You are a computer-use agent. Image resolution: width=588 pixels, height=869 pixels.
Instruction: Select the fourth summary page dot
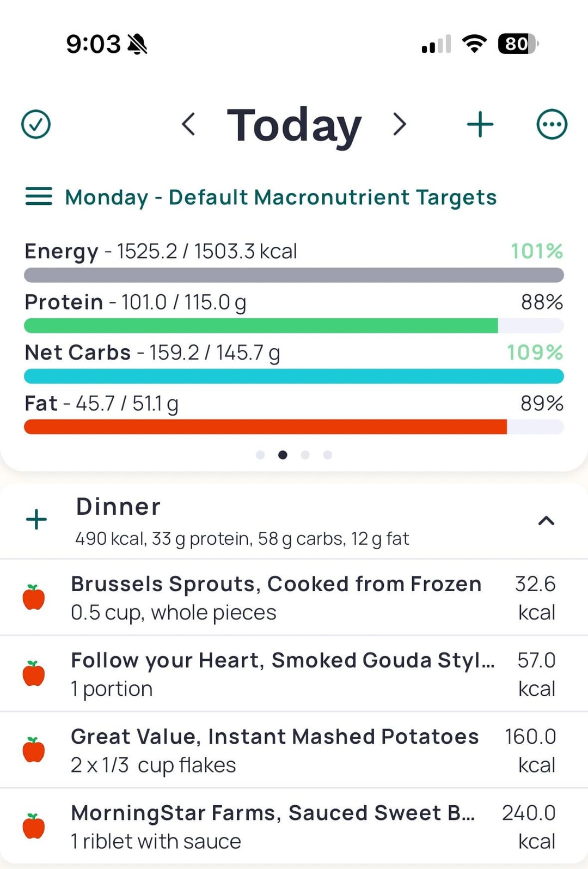tap(328, 455)
